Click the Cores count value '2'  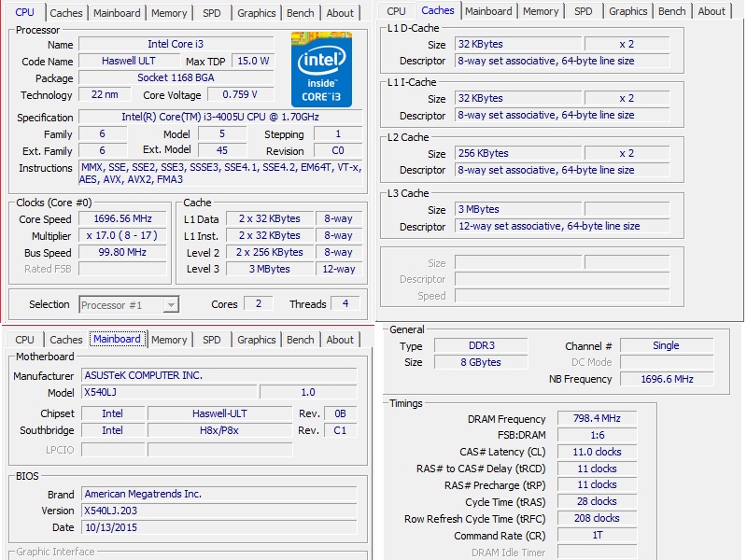pyautogui.click(x=259, y=304)
